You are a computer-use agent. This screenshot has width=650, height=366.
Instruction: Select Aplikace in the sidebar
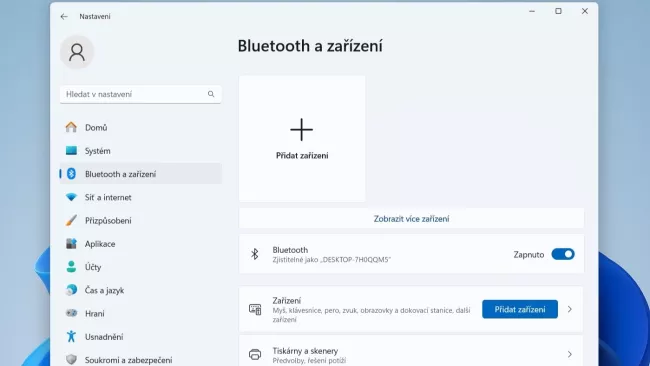[141, 244]
